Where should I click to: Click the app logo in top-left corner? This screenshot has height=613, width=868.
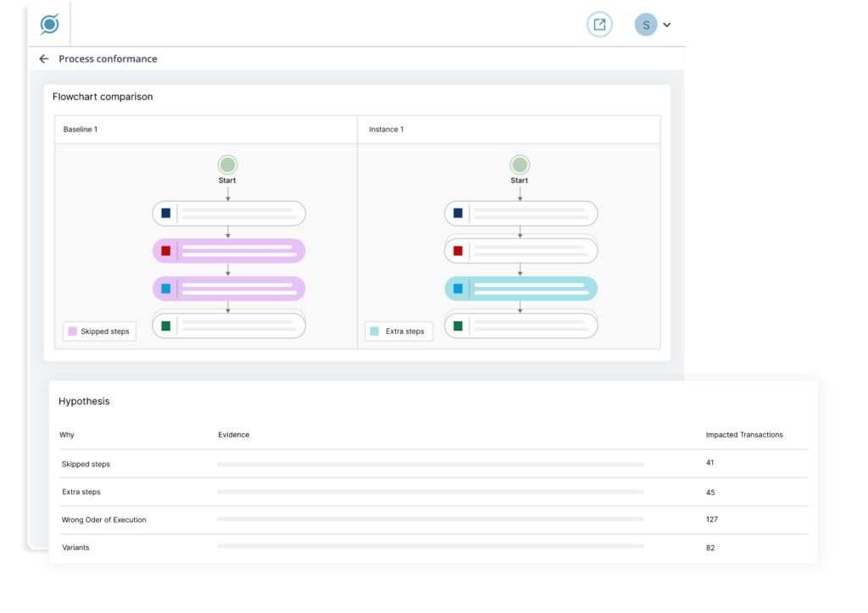[49, 25]
